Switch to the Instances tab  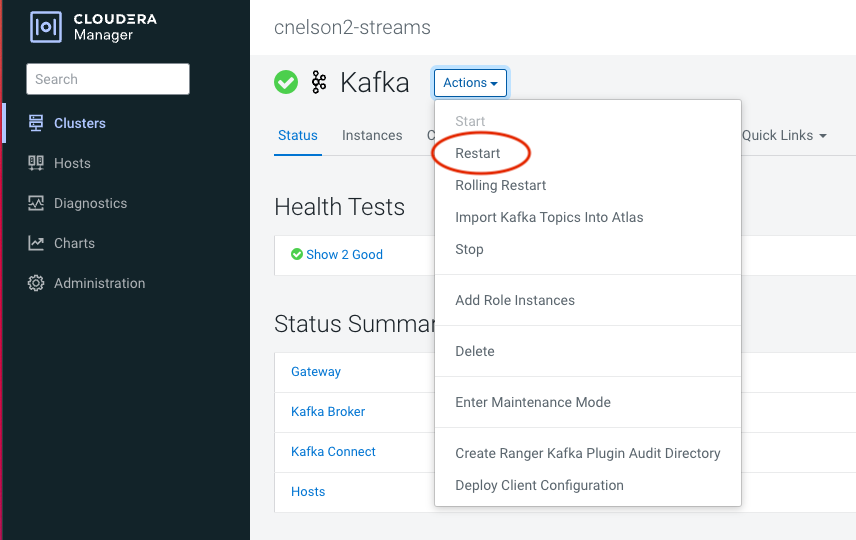372,135
